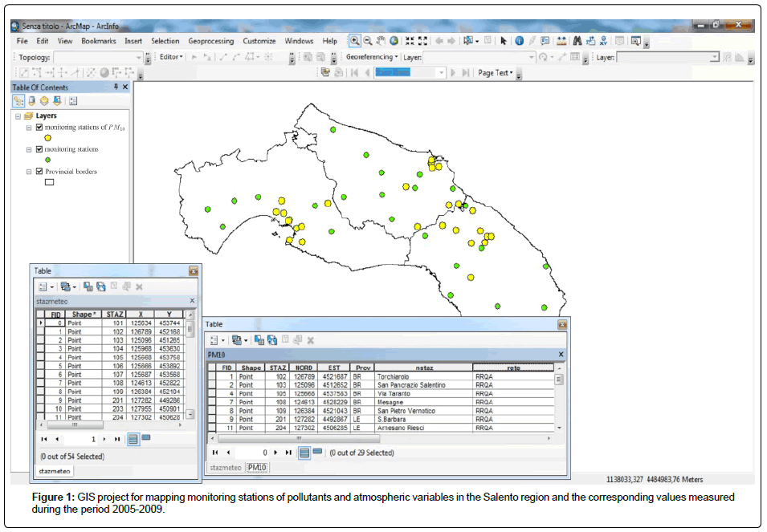This screenshot has width=767, height=532.
Task: Switch to List By Visibility view
Action: 44,101
